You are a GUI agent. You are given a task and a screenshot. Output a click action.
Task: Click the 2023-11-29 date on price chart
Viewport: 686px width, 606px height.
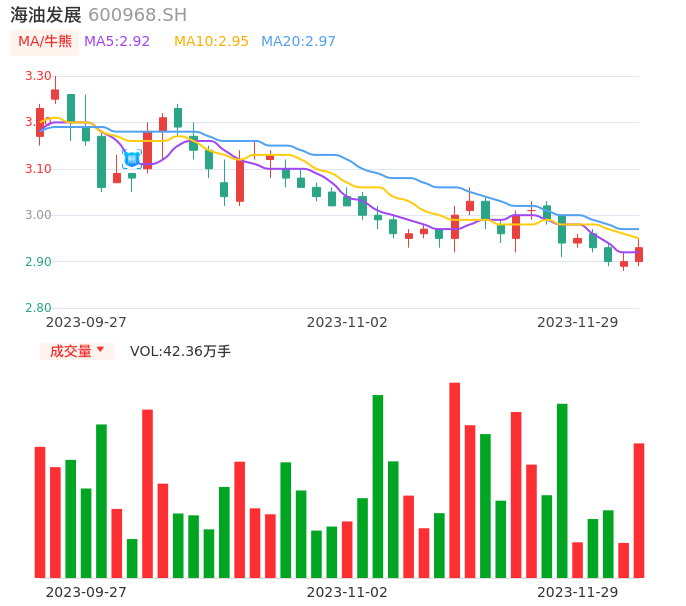[x=578, y=322]
